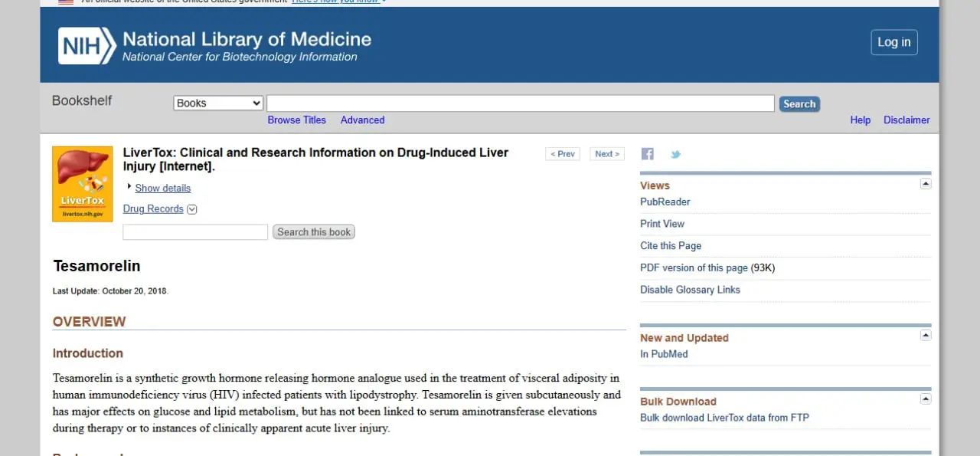Screen dimensions: 980x456
Task: Click the Introduction subheading
Action: tap(87, 353)
